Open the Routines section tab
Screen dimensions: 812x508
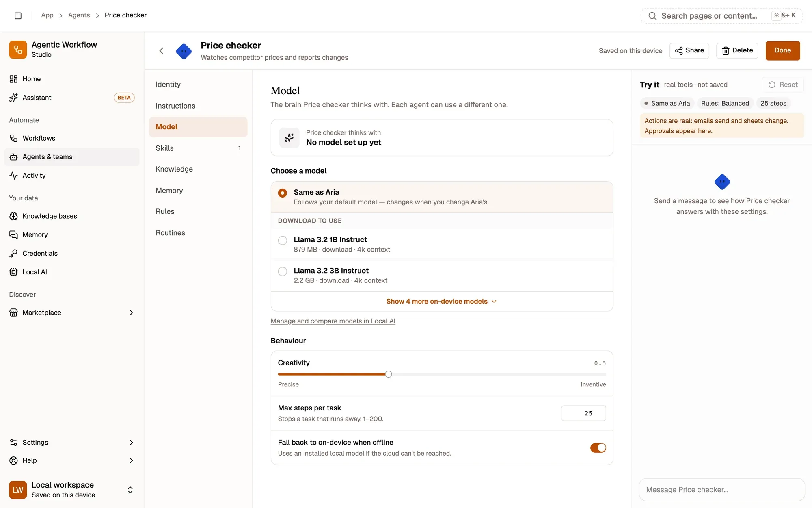click(198, 233)
